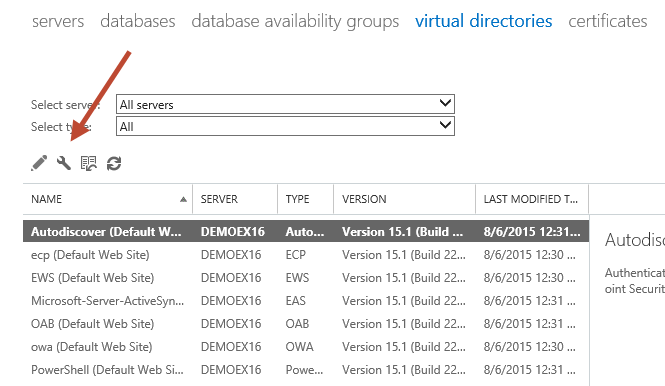Image resolution: width=665 pixels, height=386 pixels.
Task: Go to the certificates tab
Action: click(608, 21)
